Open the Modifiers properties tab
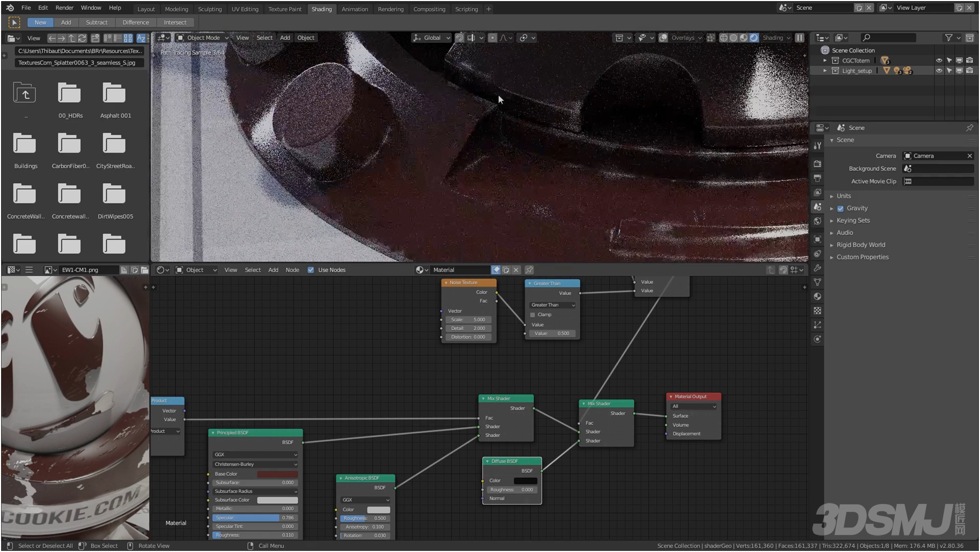Image resolution: width=980 pixels, height=552 pixels. tap(817, 268)
